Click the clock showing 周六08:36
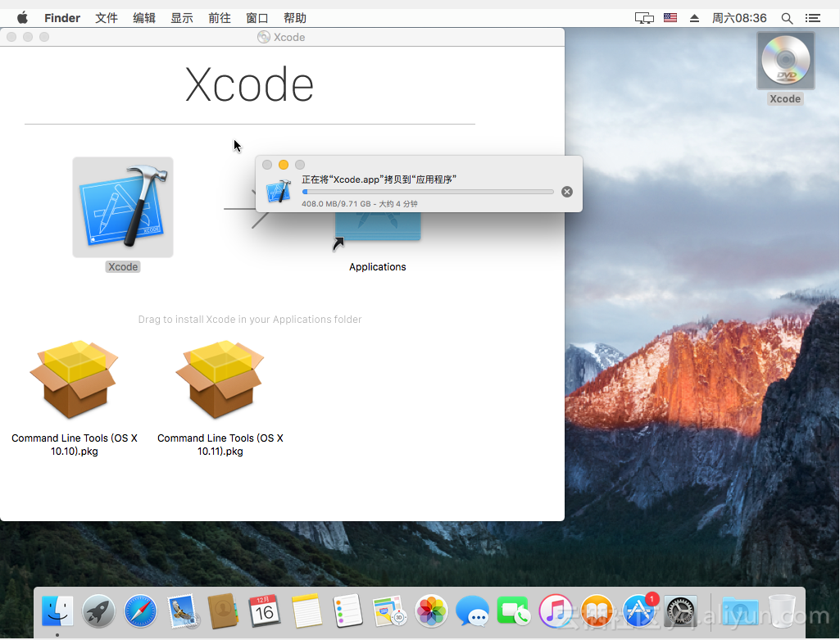 (739, 18)
